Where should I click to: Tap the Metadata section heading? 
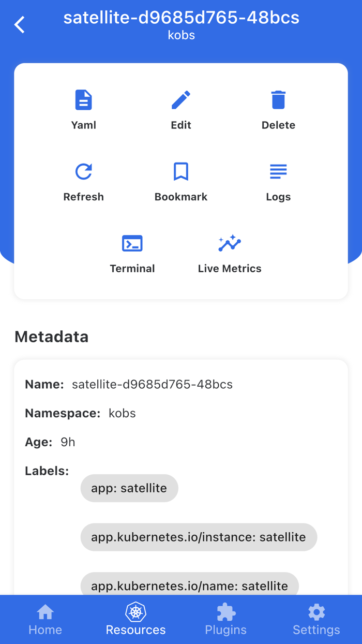51,336
